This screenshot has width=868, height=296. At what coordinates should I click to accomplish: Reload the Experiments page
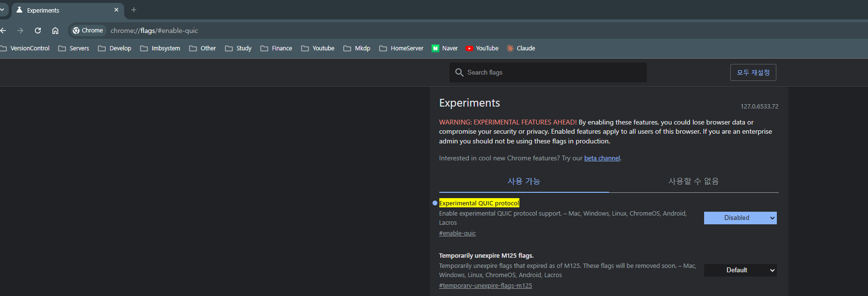pyautogui.click(x=38, y=31)
